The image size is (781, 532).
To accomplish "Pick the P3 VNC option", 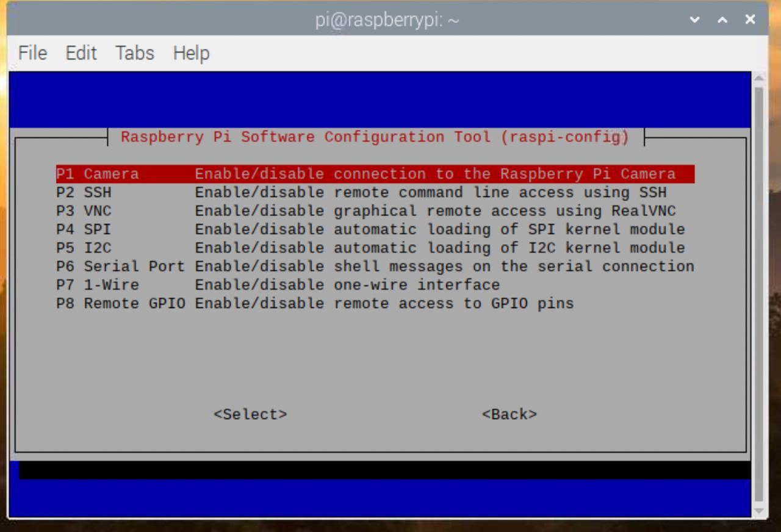I will coord(84,211).
